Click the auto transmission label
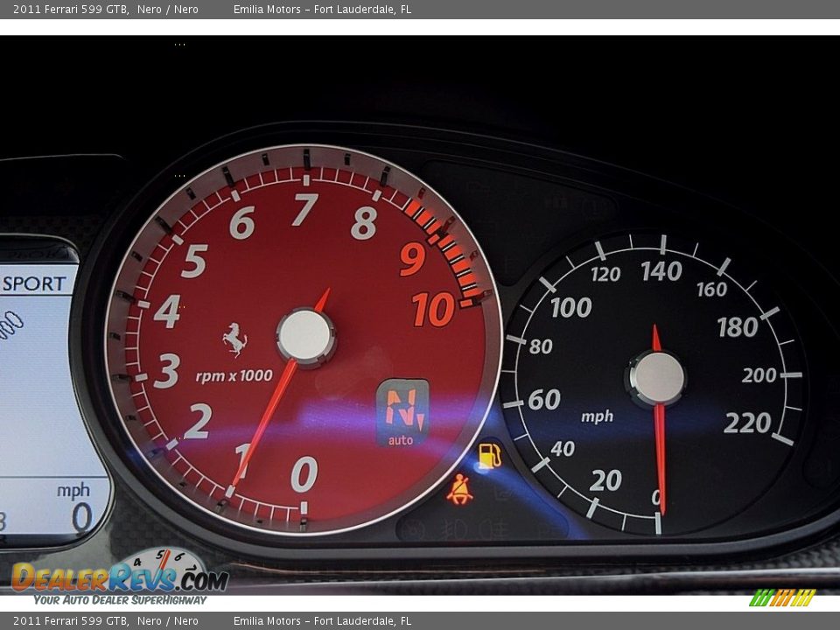The image size is (840, 630). (x=402, y=438)
